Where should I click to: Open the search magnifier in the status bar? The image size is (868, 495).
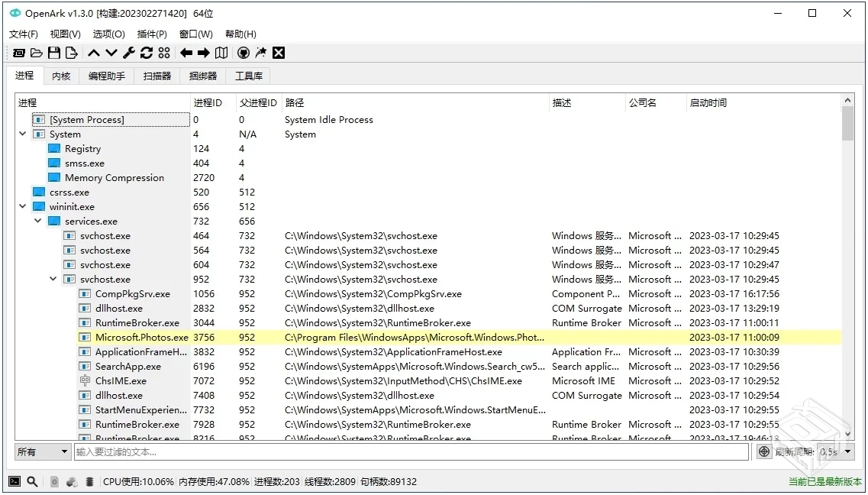[31, 482]
